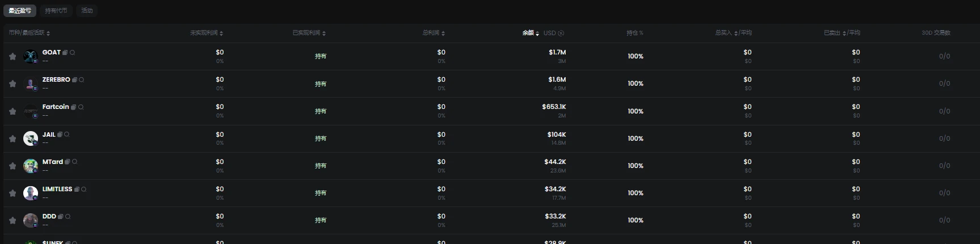Image resolution: width=980 pixels, height=244 pixels.
Task: Click the search icon beside JAIL
Action: click(67, 134)
